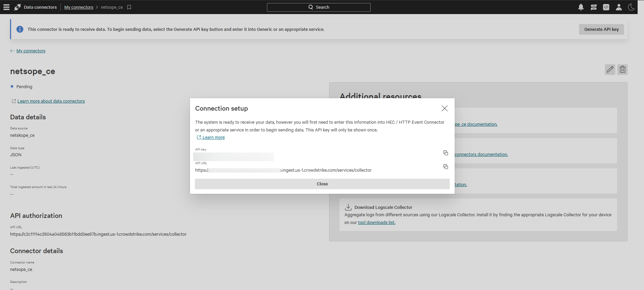
Task: Open the ce documentation link
Action: tap(476, 124)
